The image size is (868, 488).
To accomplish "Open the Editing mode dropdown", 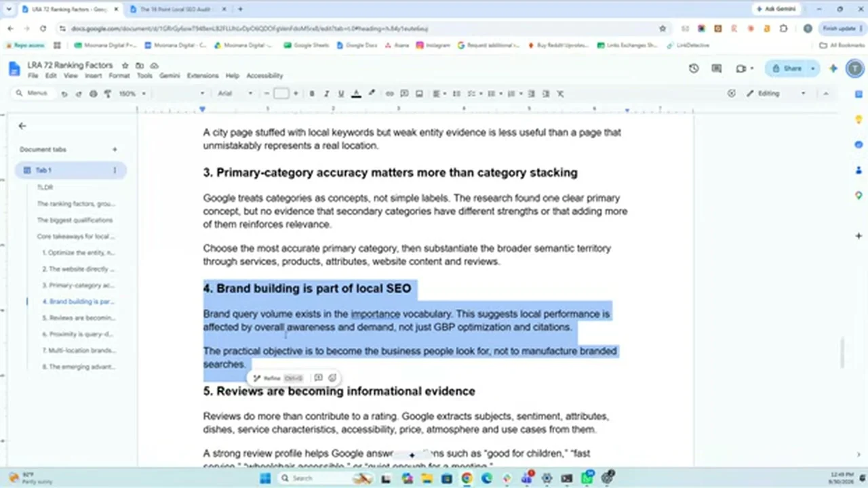I will point(776,94).
